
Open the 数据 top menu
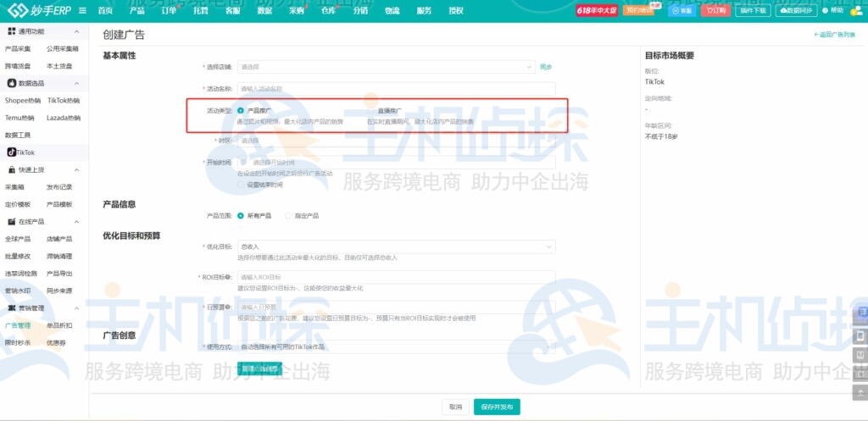click(x=264, y=10)
